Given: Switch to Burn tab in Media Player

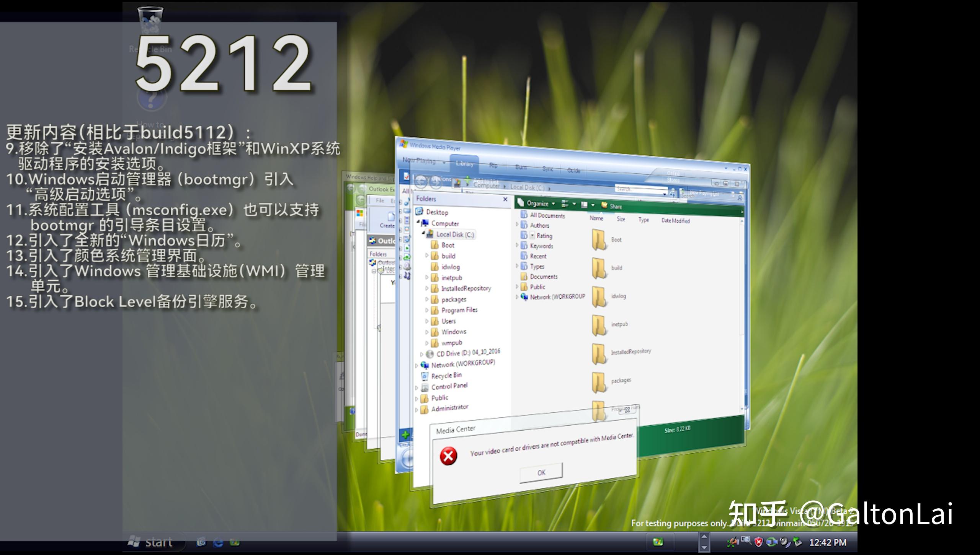Looking at the screenshot, I should point(521,167).
